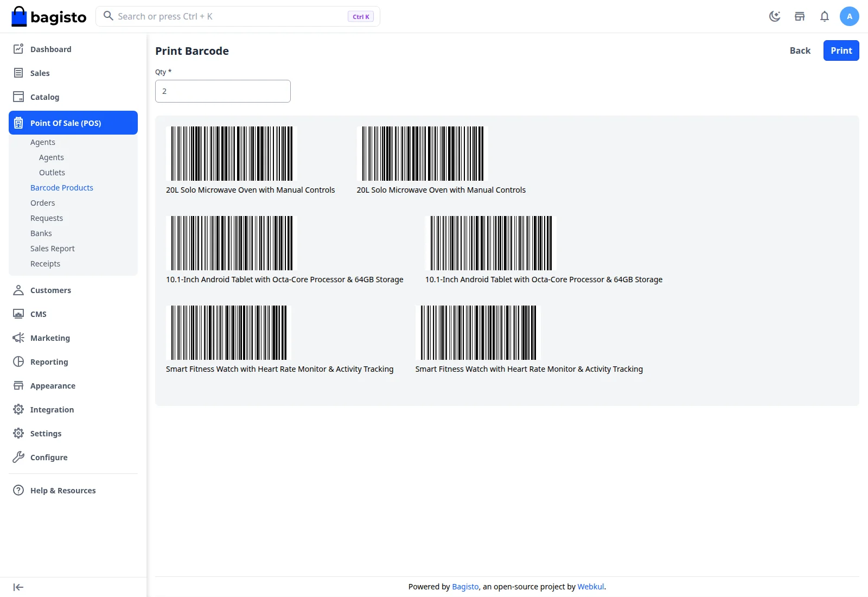Open the Banks submenu item

click(41, 233)
